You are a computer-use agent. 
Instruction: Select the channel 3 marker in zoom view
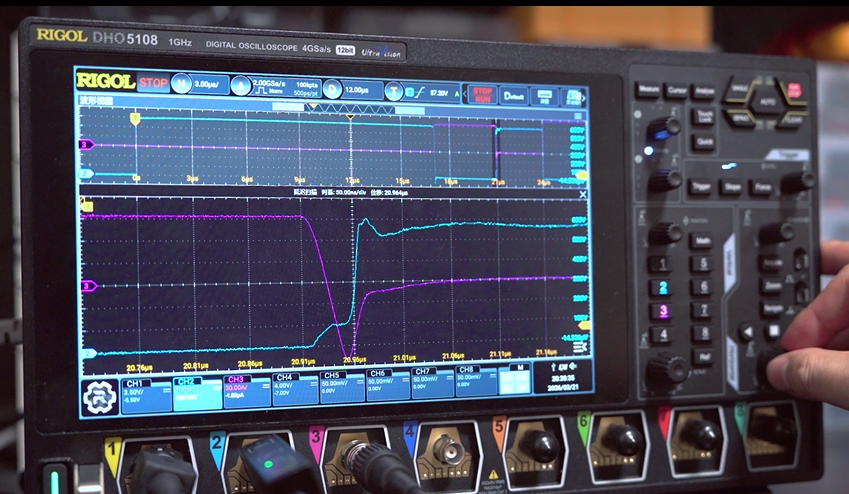pos(89,285)
